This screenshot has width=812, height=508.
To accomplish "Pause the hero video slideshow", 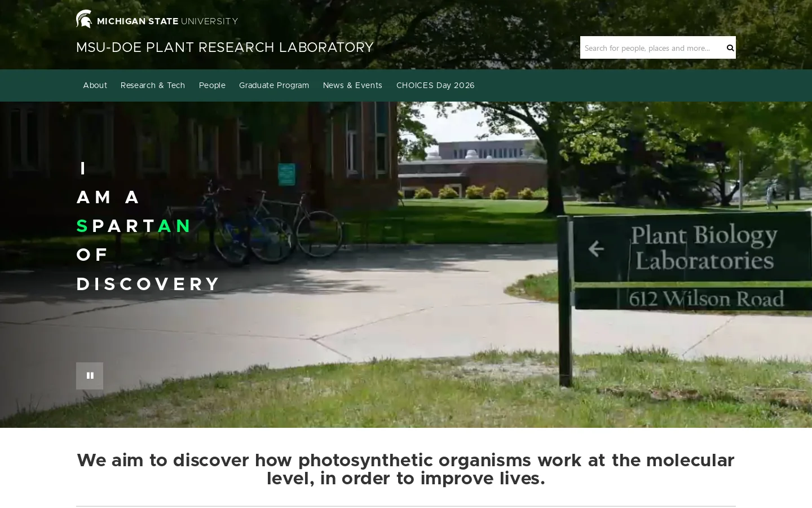I will (90, 376).
